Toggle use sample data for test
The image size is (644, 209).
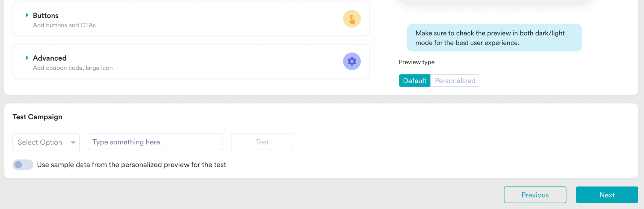[x=23, y=165]
